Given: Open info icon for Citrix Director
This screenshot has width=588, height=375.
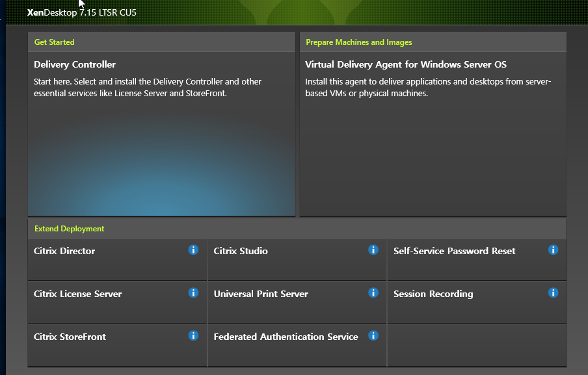Looking at the screenshot, I should click(x=193, y=250).
